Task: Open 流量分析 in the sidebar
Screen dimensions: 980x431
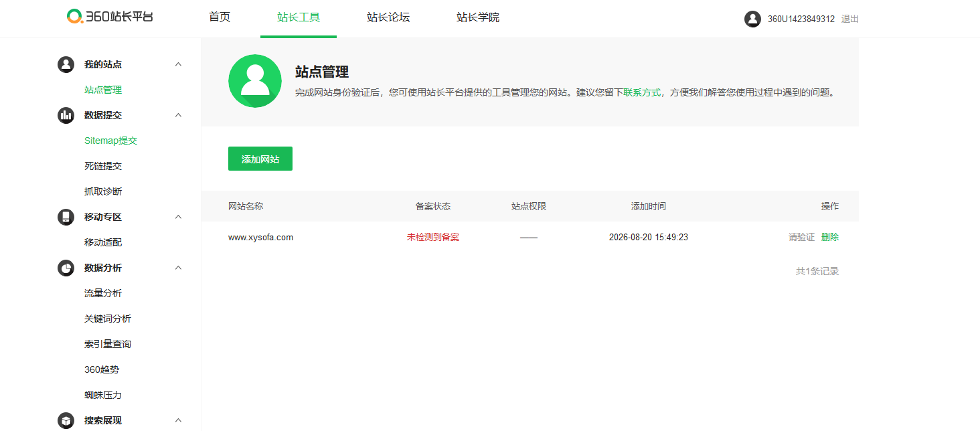Action: [103, 293]
